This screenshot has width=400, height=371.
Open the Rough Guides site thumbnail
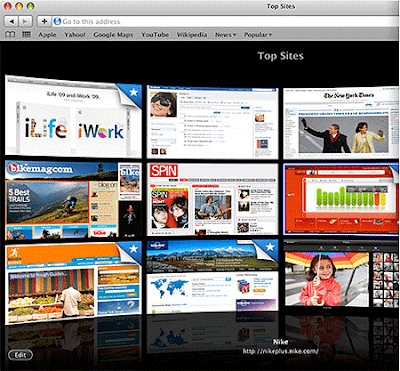click(x=73, y=283)
